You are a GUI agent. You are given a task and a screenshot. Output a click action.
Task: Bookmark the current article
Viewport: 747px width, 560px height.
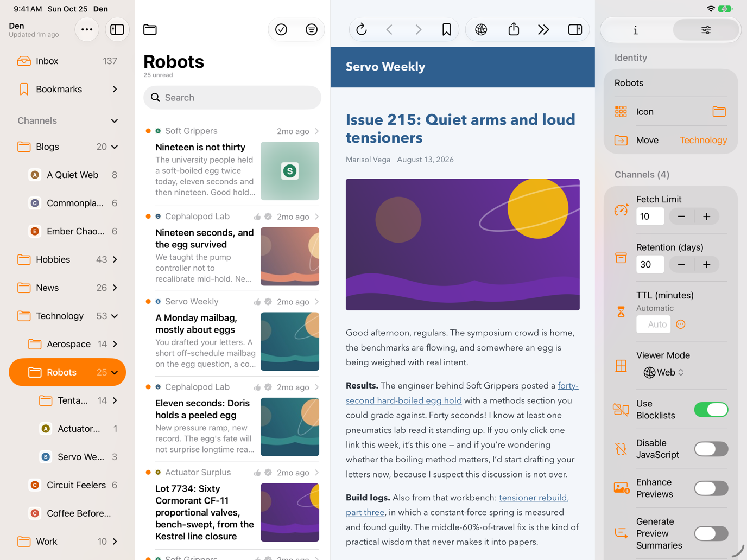click(446, 29)
